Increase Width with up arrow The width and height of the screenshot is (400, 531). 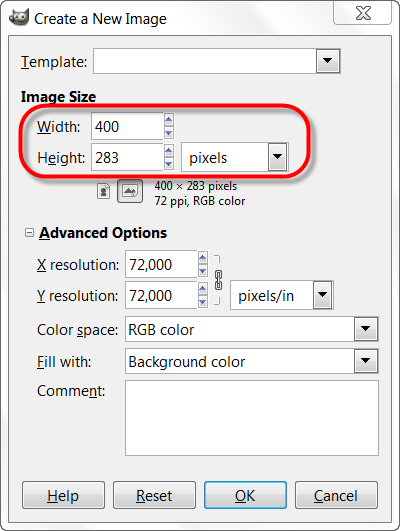coord(169,120)
